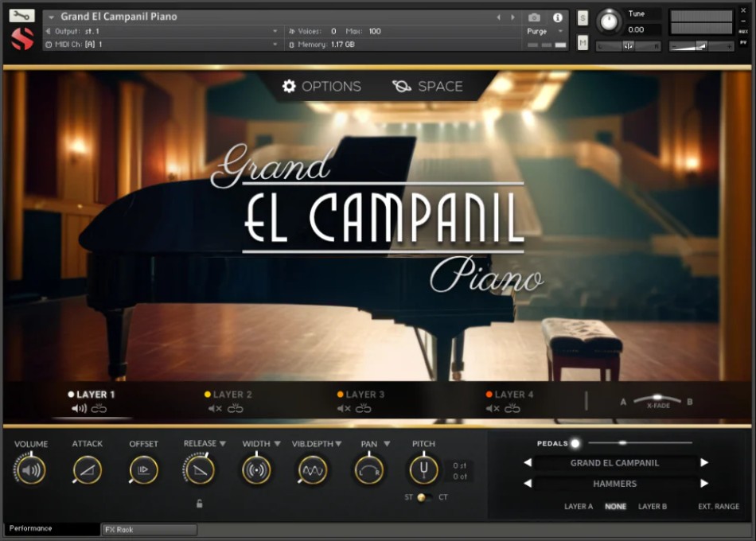
Task: Select next GRAND EL CAMPANIL preset arrow
Action: tap(704, 463)
